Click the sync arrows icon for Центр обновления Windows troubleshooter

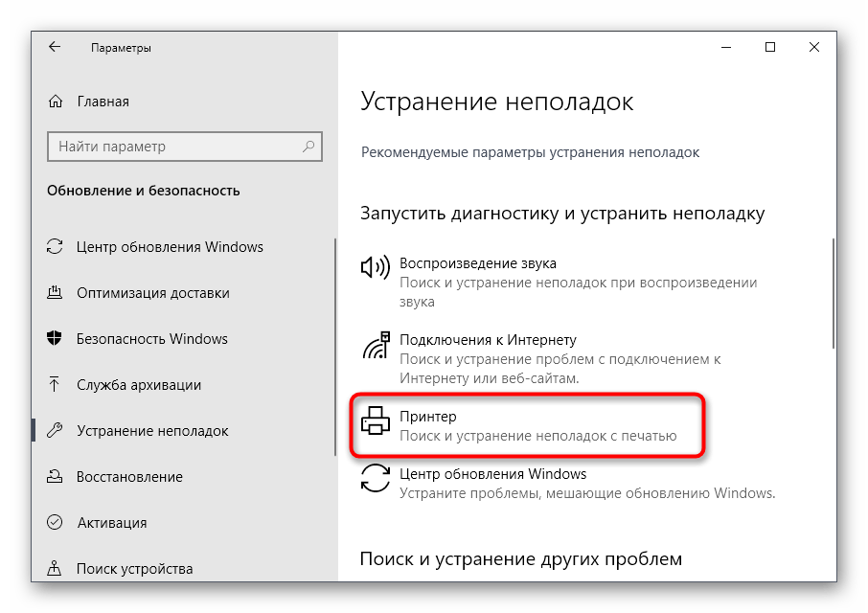[x=377, y=479]
